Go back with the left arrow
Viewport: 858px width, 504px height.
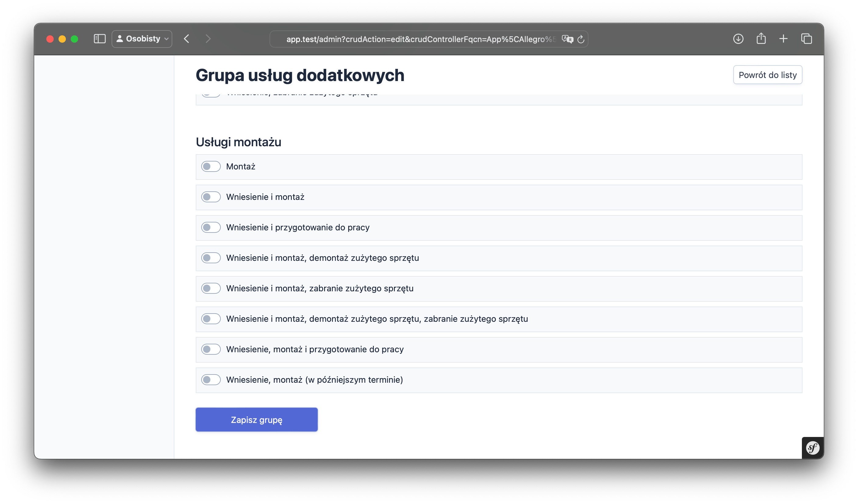tap(187, 39)
